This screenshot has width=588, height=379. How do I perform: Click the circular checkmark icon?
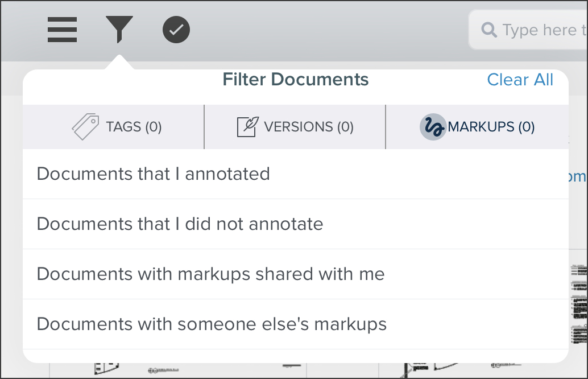click(176, 28)
